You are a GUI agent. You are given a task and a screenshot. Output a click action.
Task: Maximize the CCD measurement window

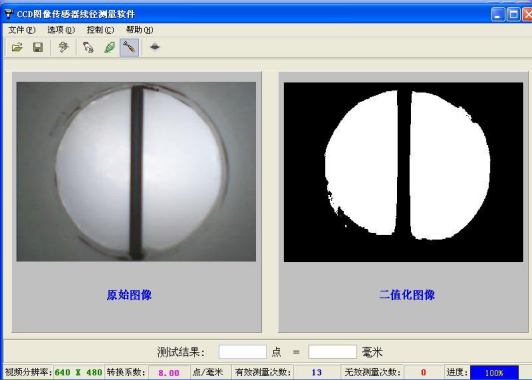(513, 14)
